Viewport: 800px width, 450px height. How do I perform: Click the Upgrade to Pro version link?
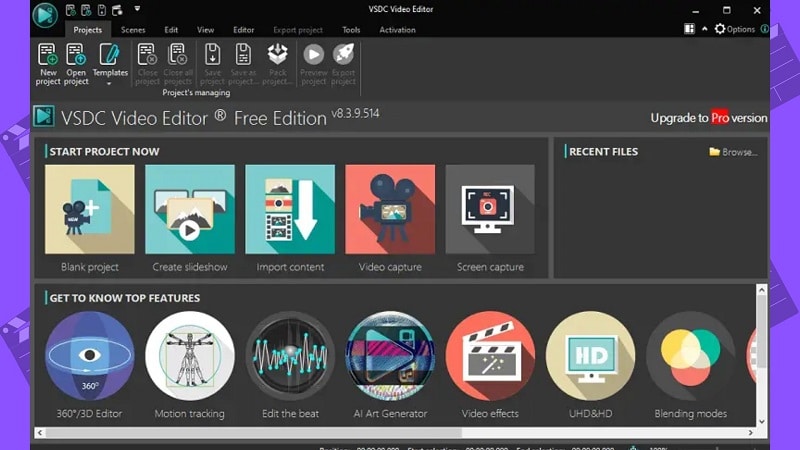709,118
